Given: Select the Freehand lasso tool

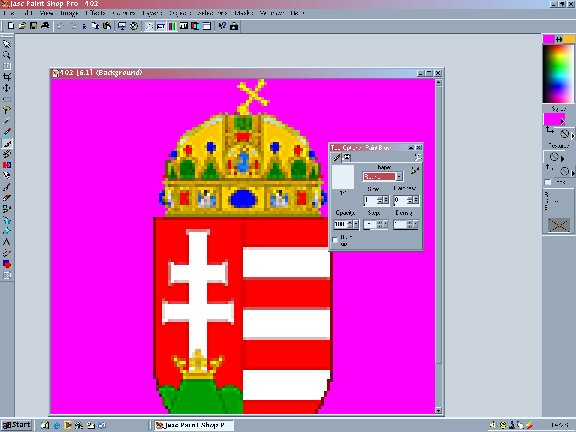Looking at the screenshot, I should click(7, 110).
